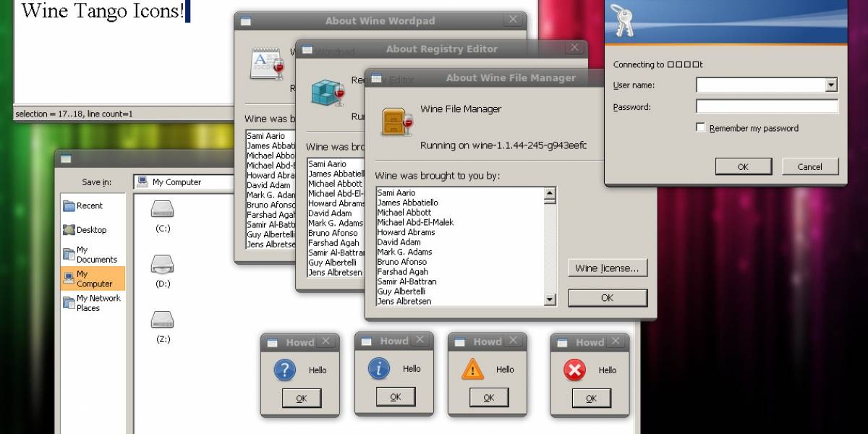
Task: Click scroll down arrow in File Manager credits list
Action: pos(550,299)
